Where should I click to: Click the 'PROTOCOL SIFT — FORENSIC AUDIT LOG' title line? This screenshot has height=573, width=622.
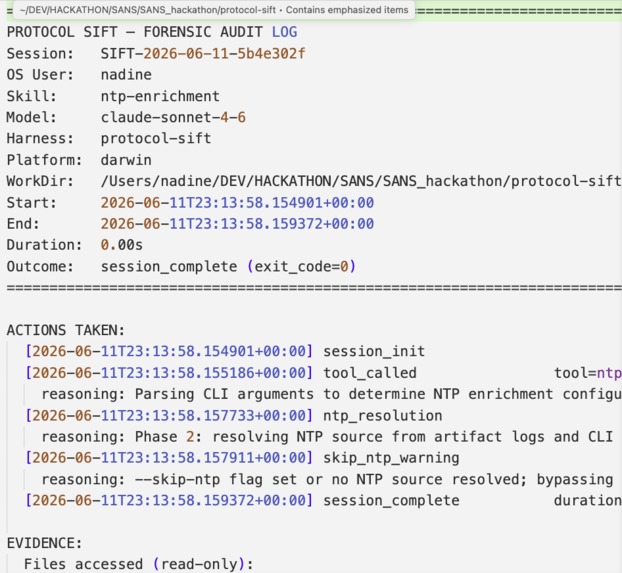click(152, 32)
